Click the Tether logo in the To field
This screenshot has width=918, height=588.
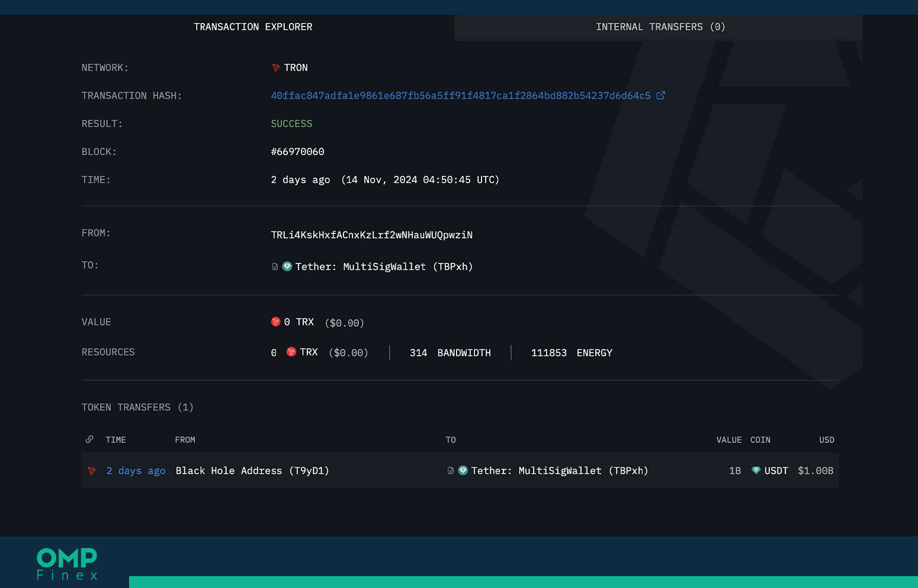click(287, 266)
